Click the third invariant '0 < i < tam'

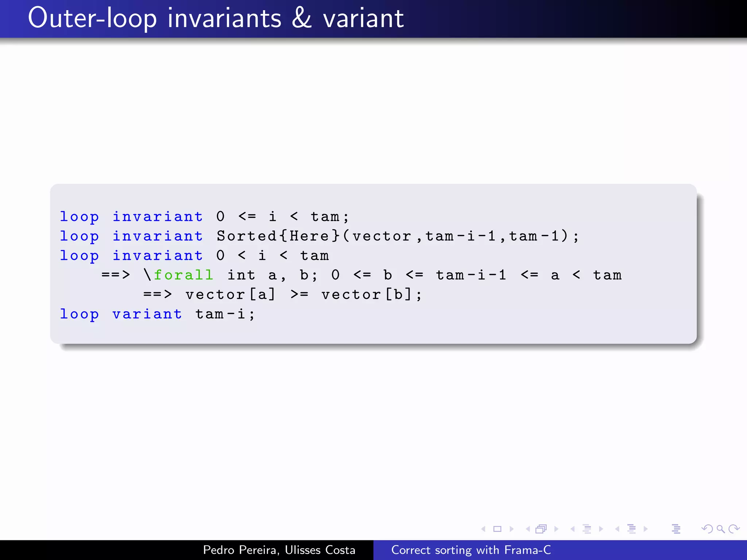(272, 256)
